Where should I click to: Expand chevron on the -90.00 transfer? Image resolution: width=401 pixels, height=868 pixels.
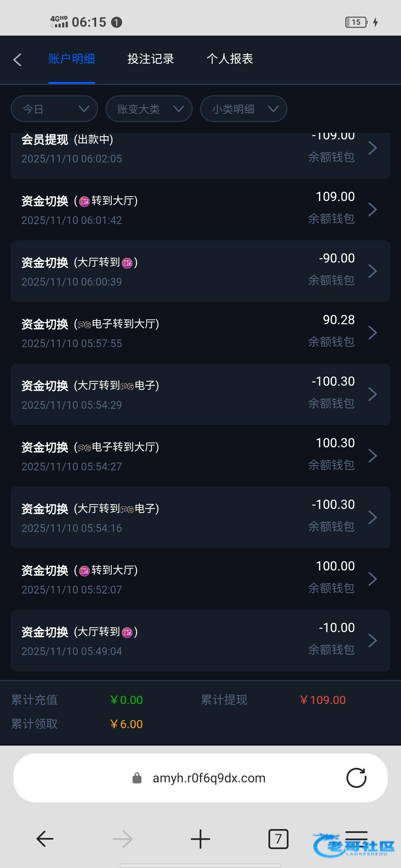point(372,271)
